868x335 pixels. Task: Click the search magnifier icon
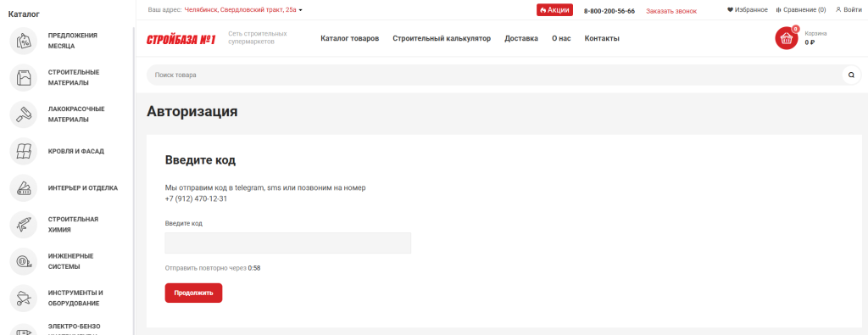click(851, 75)
